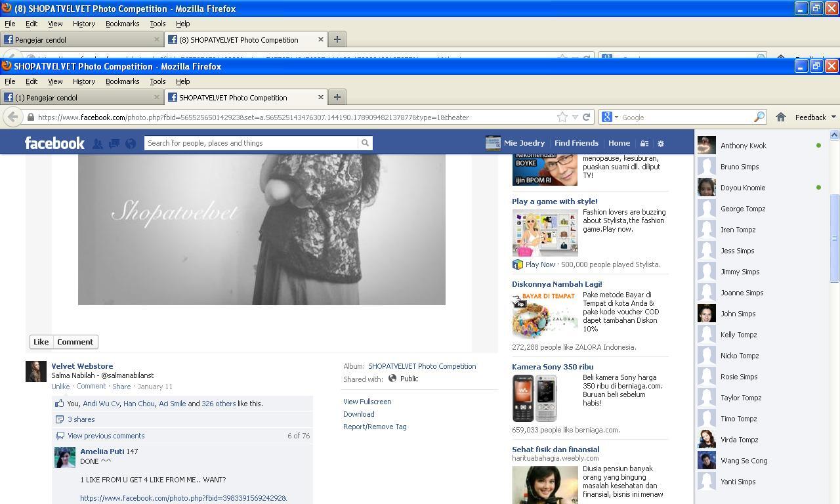840x504 pixels.
Task: Open the Edit menu in front window
Action: click(x=31, y=81)
